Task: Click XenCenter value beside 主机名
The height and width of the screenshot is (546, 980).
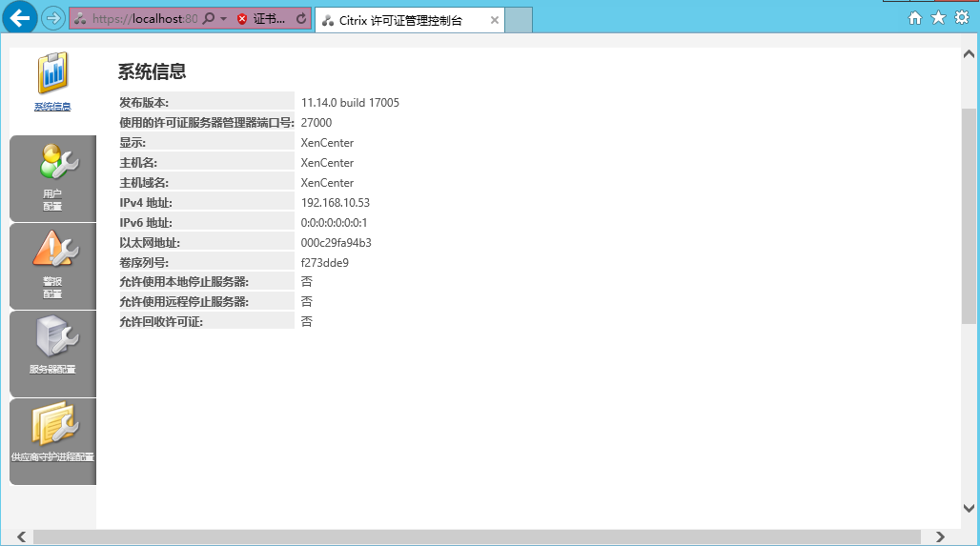Action: (328, 162)
